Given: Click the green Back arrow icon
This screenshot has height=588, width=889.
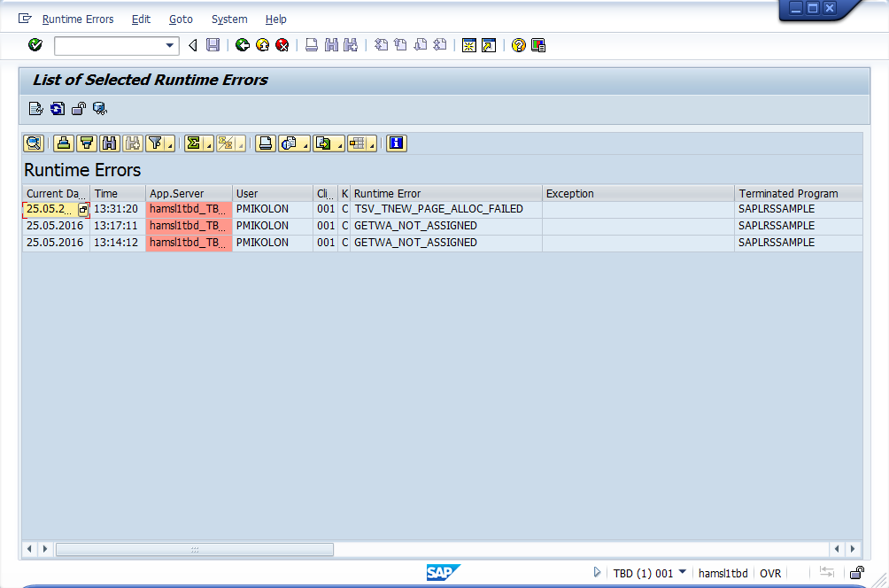Looking at the screenshot, I should pyautogui.click(x=242, y=45).
